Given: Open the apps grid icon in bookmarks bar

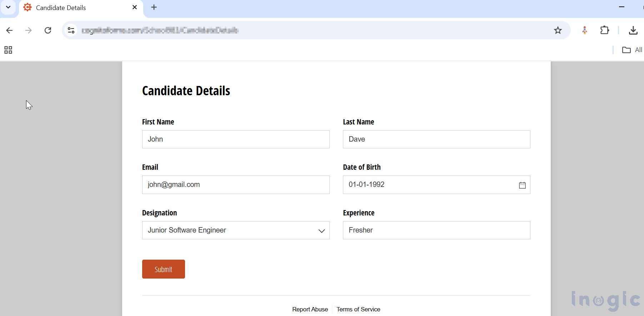Looking at the screenshot, I should (x=8, y=50).
